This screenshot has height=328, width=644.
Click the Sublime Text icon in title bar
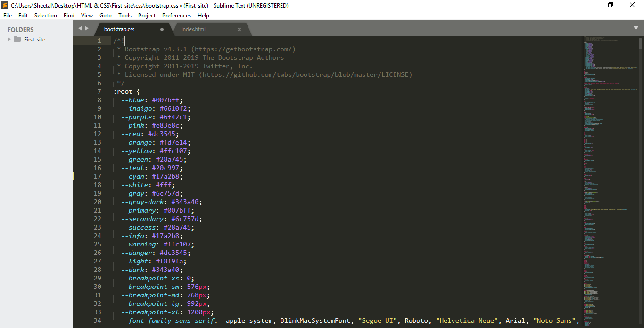[5, 6]
